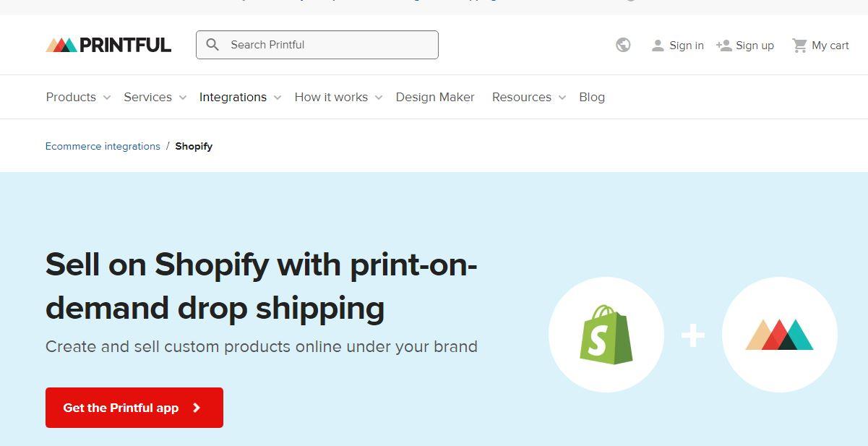Click the Shopify bag logo circle

(x=606, y=335)
